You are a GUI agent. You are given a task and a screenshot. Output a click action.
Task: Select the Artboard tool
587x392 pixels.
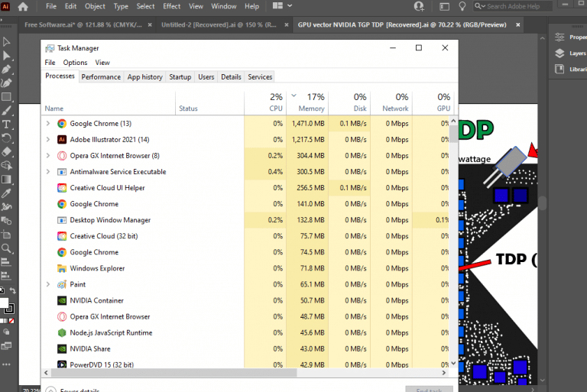tap(6, 235)
